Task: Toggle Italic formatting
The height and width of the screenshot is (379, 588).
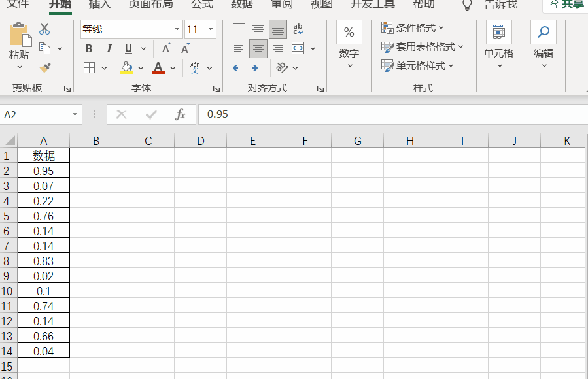Action: click(109, 49)
